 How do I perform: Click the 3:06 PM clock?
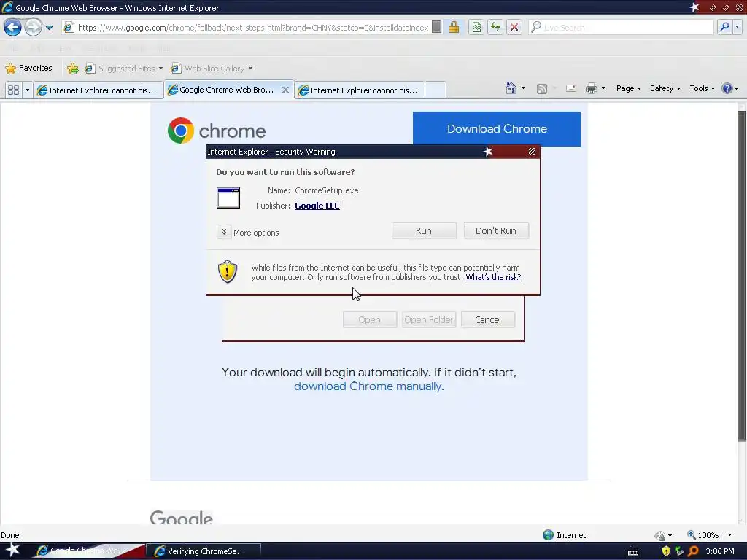tap(720, 551)
